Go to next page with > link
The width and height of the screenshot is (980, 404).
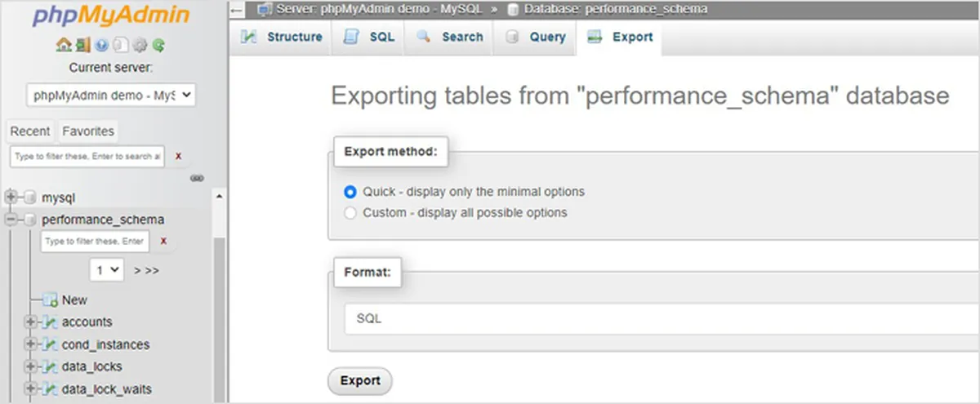137,270
